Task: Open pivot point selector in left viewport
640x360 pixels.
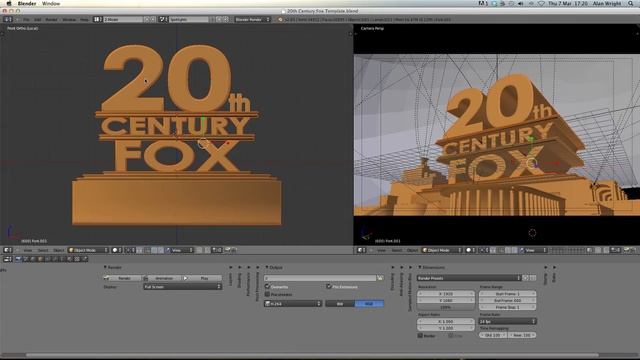Action: 129,250
